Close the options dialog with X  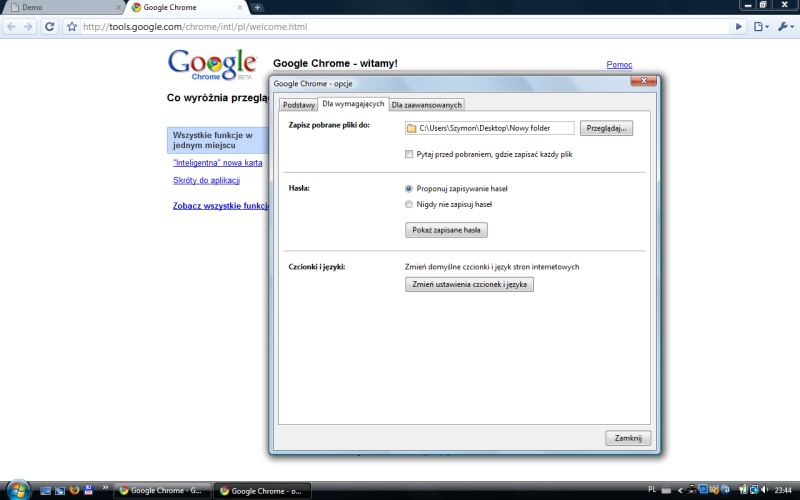click(643, 81)
